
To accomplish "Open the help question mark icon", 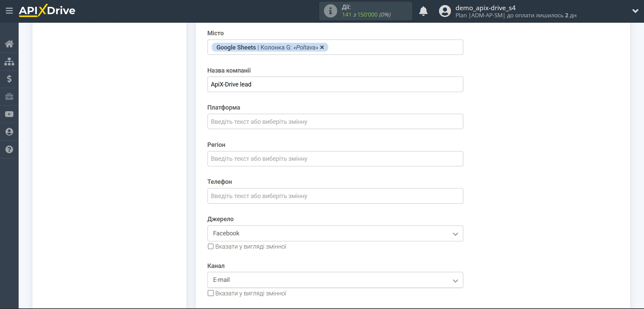I will click(9, 150).
